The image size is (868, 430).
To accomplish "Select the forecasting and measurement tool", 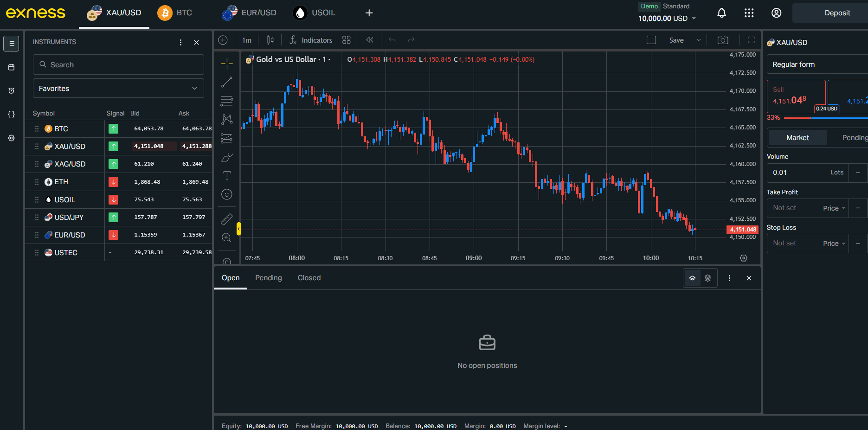I will pyautogui.click(x=227, y=138).
